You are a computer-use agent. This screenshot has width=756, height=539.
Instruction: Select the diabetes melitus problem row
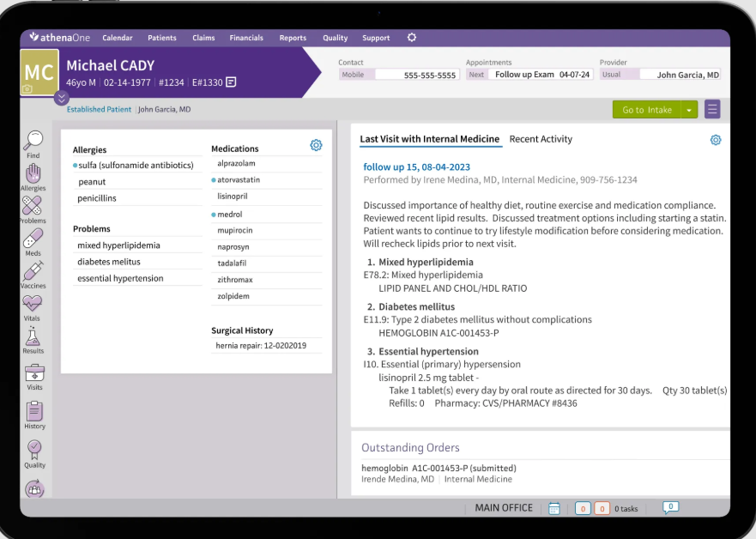tap(137, 261)
